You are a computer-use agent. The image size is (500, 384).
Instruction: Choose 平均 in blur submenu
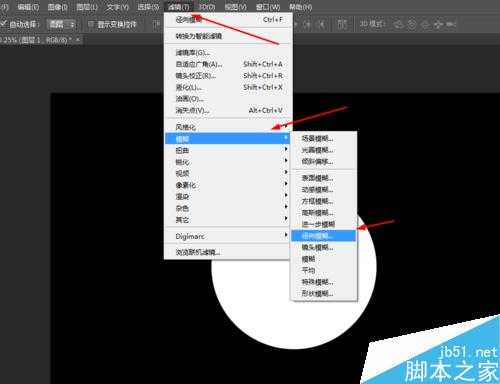[x=324, y=270]
